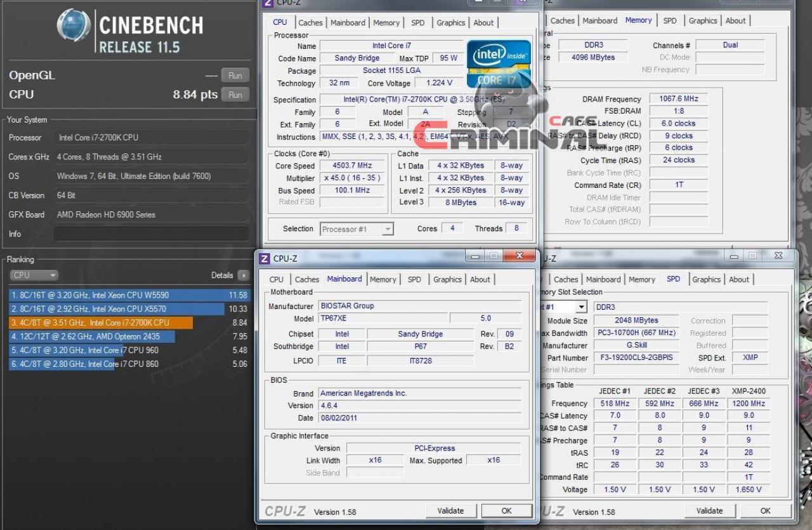The width and height of the screenshot is (812, 530).
Task: Open ranking Details arrow in Cinebench
Action: (243, 275)
